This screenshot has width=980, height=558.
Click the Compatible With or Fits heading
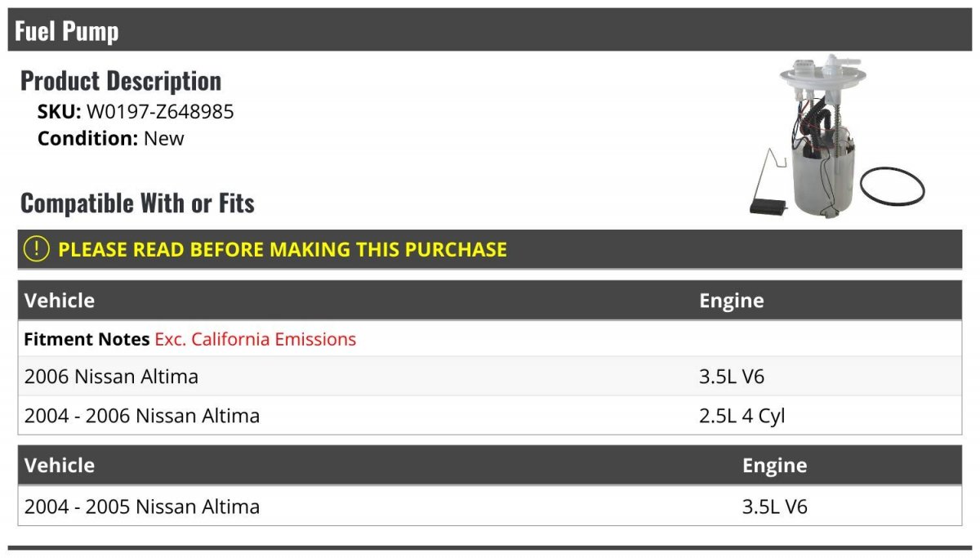(x=137, y=203)
